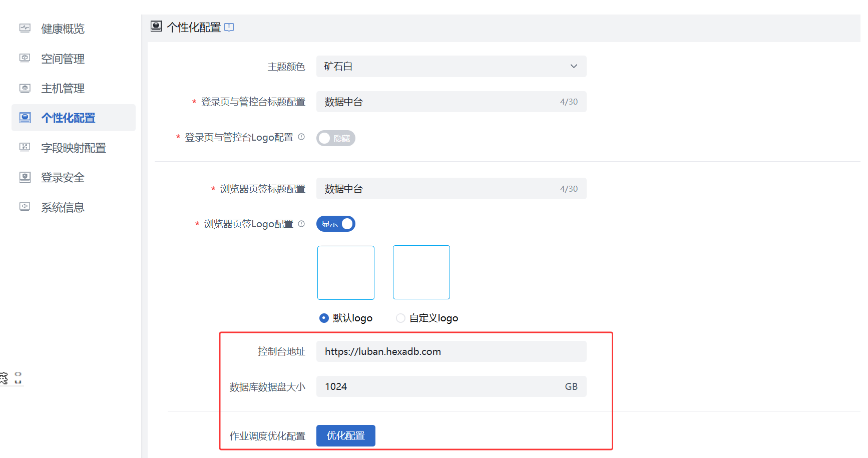This screenshot has height=458, width=868.
Task: Click the 主机管理 sidebar icon
Action: tap(25, 88)
